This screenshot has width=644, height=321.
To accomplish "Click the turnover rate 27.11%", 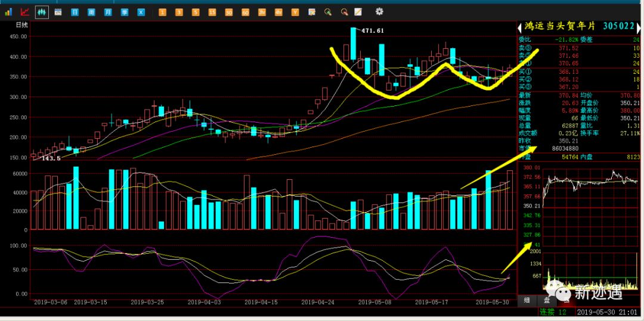I will pyautogui.click(x=630, y=133).
